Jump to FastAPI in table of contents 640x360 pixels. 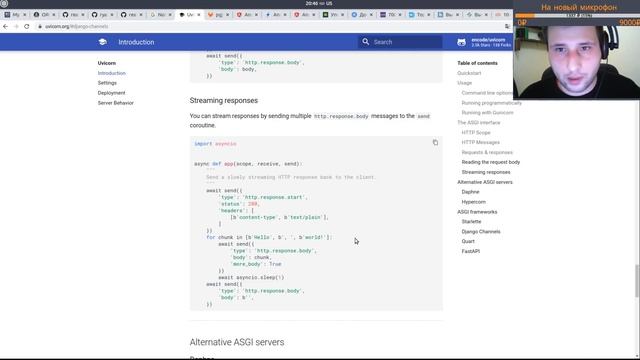click(471, 251)
